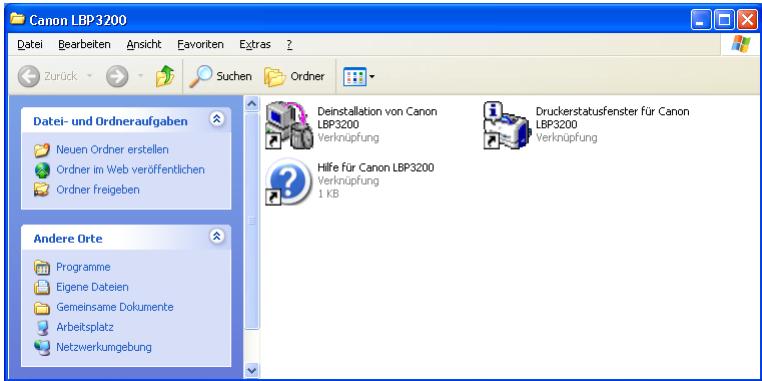
Task: Open the Zurück history dropdown arrow
Action: 89,76
